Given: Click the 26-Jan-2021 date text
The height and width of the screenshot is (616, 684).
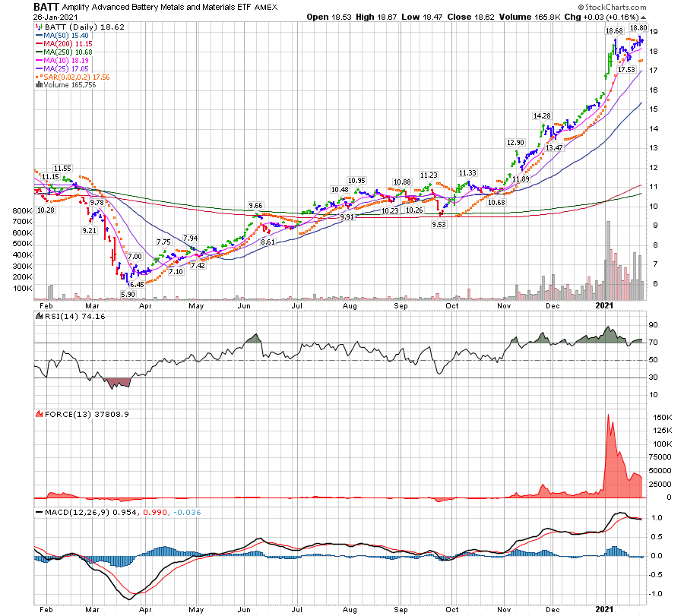Looking at the screenshot, I should click(57, 16).
